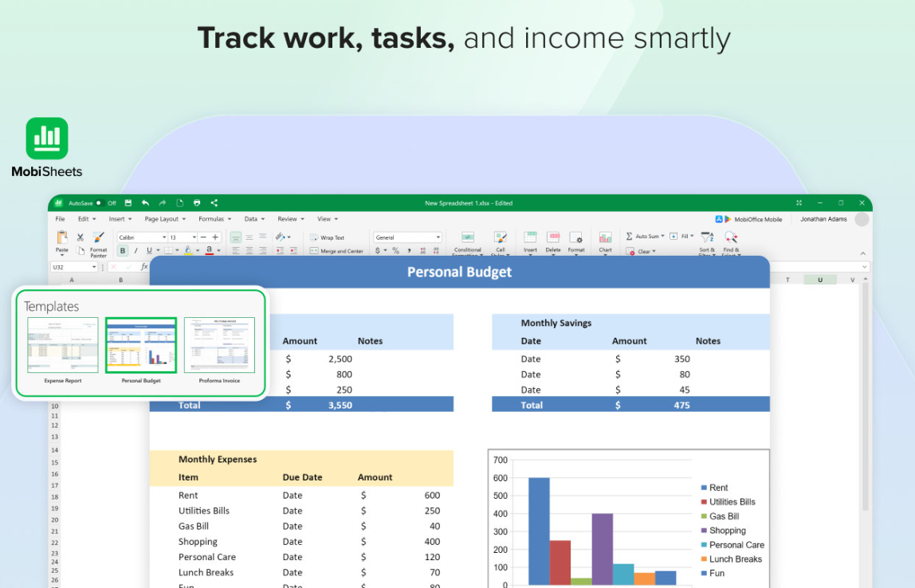Screen dimensions: 915x588
Task: Click the Cut scissors icon
Action: click(80, 237)
